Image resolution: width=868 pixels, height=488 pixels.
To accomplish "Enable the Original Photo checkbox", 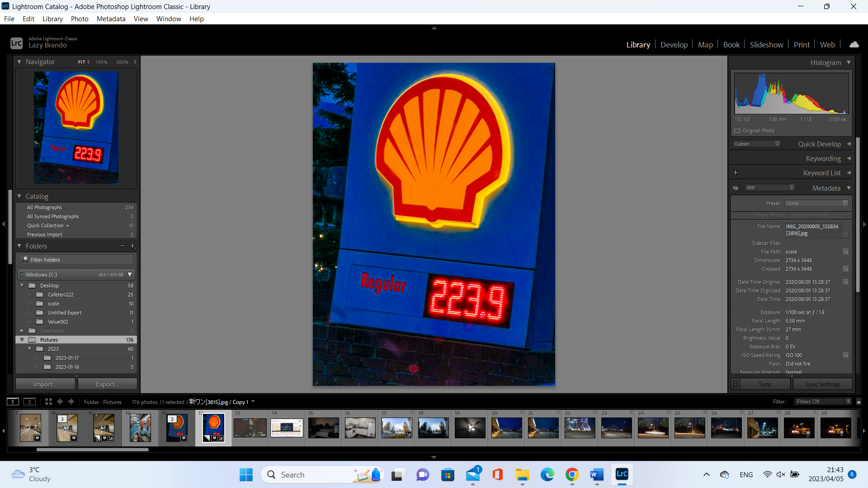I will (737, 131).
